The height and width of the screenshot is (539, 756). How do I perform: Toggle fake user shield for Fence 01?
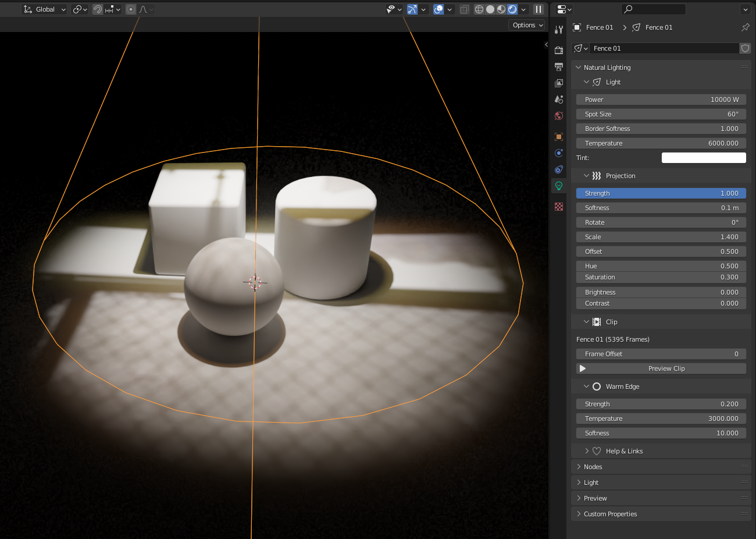point(745,48)
